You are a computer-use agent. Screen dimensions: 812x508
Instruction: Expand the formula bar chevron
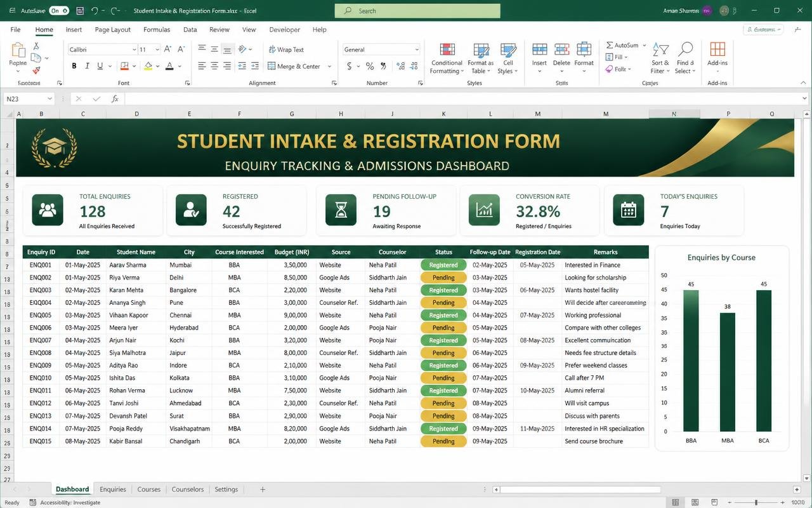tap(804, 98)
